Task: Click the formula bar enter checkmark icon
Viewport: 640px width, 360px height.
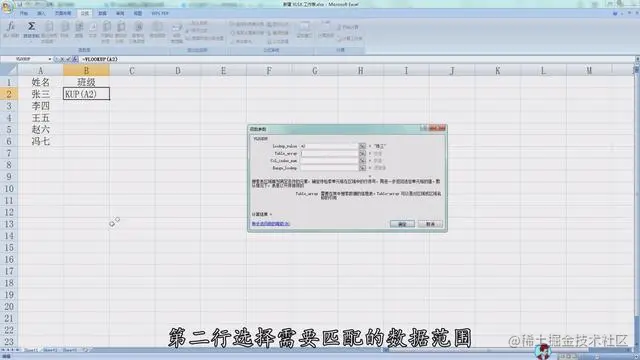Action: tap(69, 59)
